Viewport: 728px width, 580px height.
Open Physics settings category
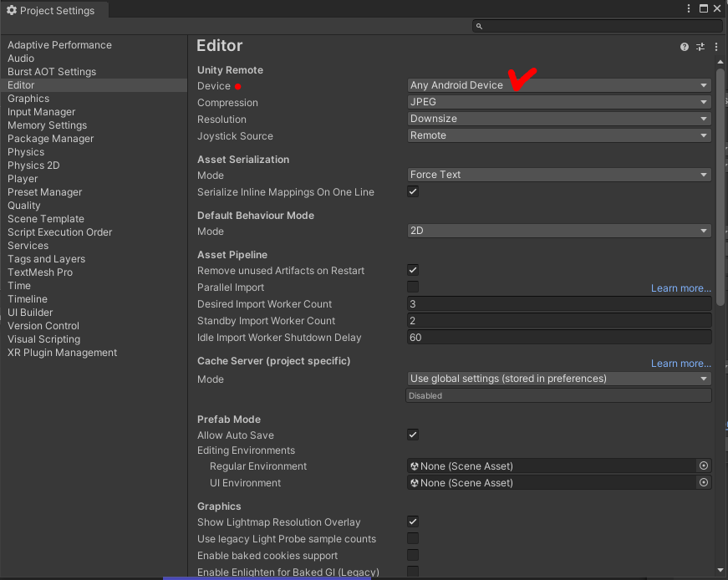click(x=26, y=152)
